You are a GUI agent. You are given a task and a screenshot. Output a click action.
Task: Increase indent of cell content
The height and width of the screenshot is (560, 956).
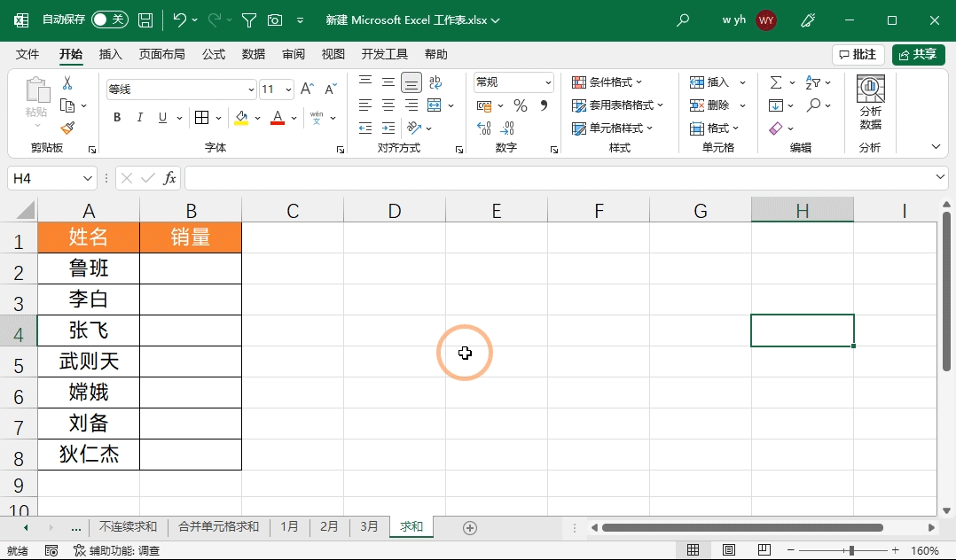point(388,128)
